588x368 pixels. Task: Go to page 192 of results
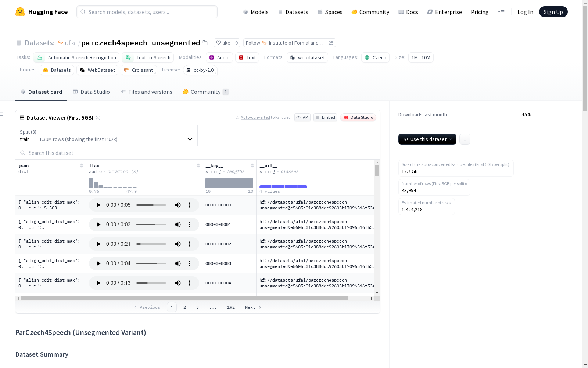click(x=231, y=307)
